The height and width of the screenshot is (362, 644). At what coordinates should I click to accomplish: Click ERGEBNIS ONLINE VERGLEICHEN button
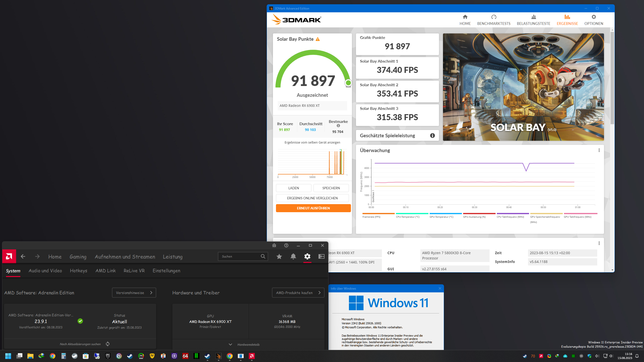pyautogui.click(x=312, y=198)
